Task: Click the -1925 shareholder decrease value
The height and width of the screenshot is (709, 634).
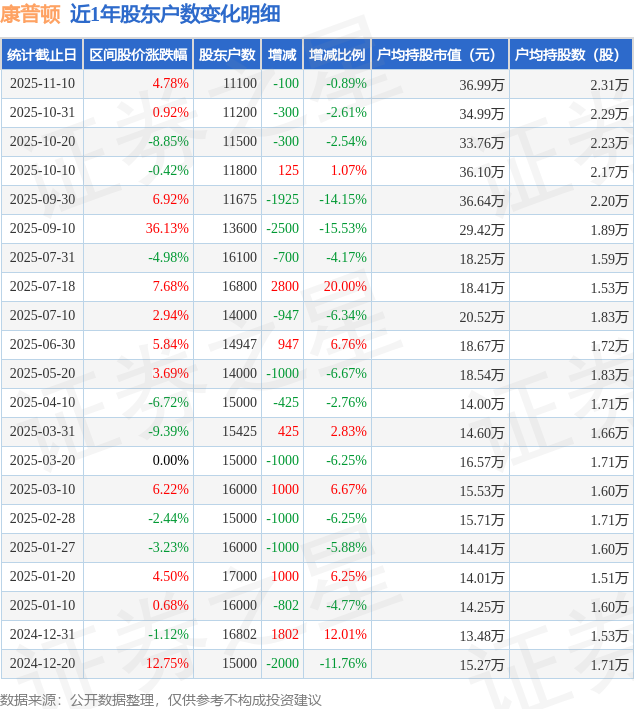Action: coord(282,200)
